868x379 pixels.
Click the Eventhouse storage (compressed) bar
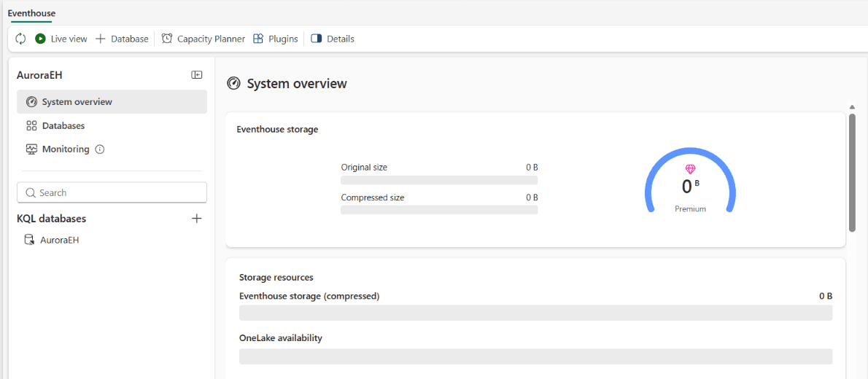(x=535, y=313)
